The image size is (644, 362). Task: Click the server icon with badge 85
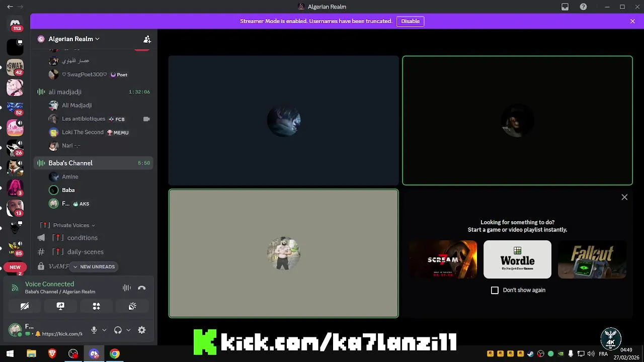click(15, 248)
